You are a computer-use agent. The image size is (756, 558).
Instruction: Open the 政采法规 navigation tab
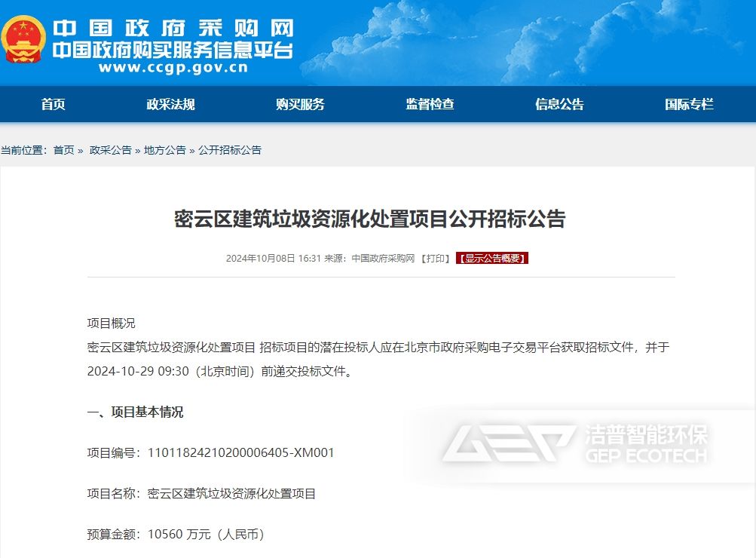pyautogui.click(x=170, y=104)
